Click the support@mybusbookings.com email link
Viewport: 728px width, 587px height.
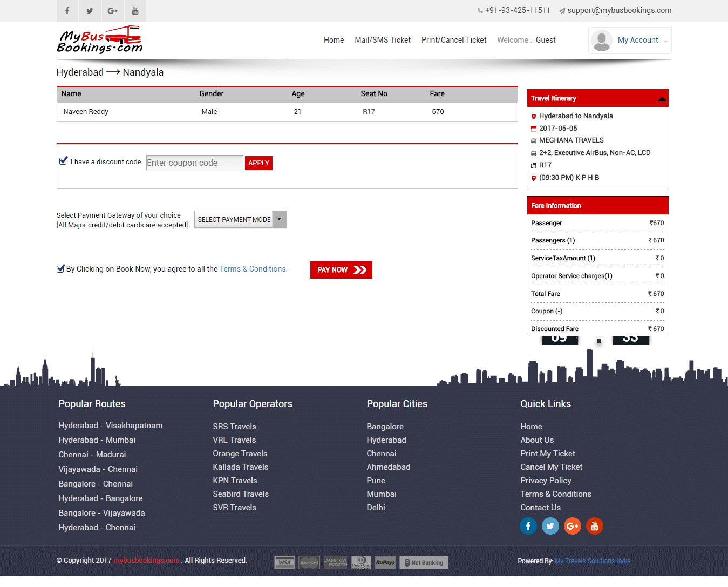(x=620, y=10)
